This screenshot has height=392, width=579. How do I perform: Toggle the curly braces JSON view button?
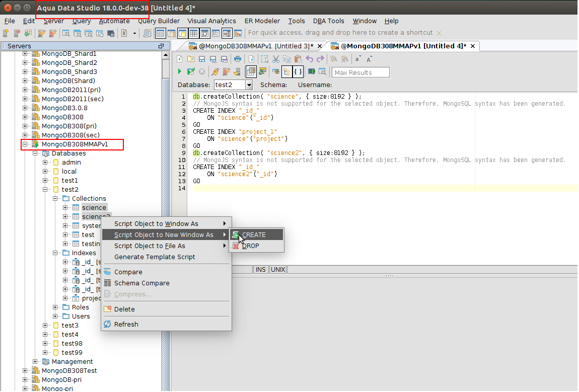tap(298, 71)
